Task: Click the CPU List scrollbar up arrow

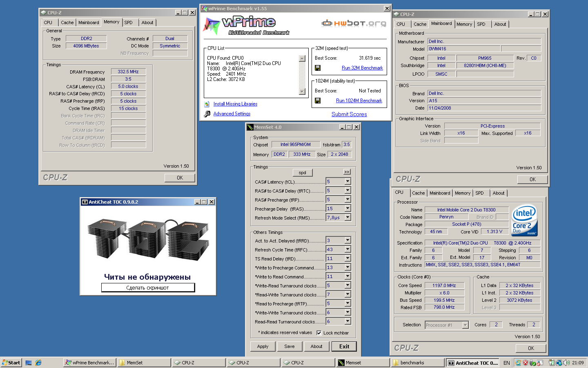Action: [x=302, y=58]
